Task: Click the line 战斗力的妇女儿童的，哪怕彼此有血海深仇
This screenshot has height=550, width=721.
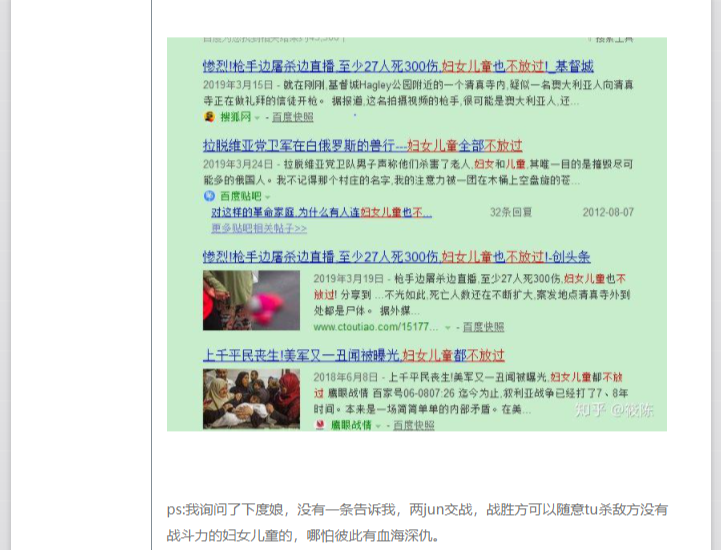Action: click(x=303, y=536)
